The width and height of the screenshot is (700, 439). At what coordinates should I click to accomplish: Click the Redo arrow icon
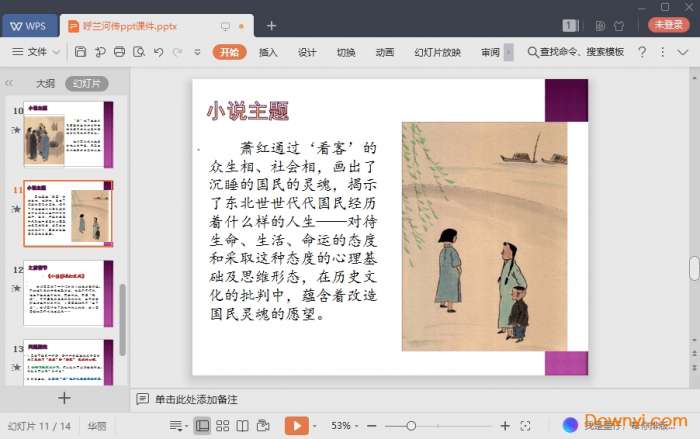[177, 52]
